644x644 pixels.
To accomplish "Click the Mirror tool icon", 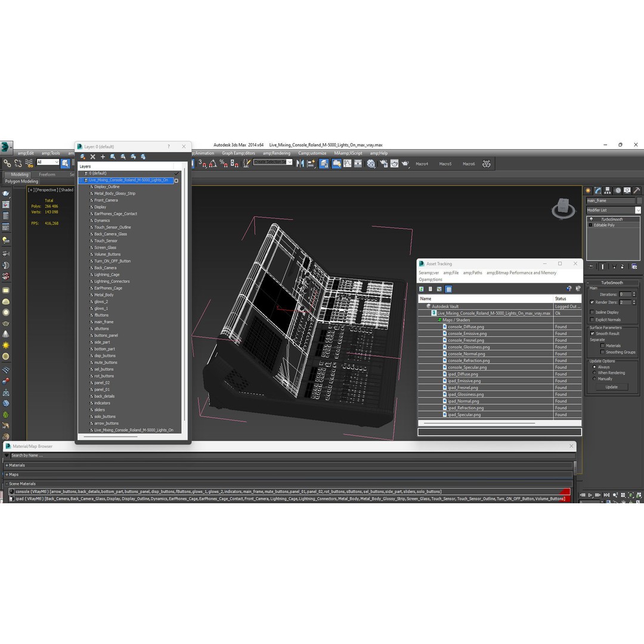I will (300, 163).
